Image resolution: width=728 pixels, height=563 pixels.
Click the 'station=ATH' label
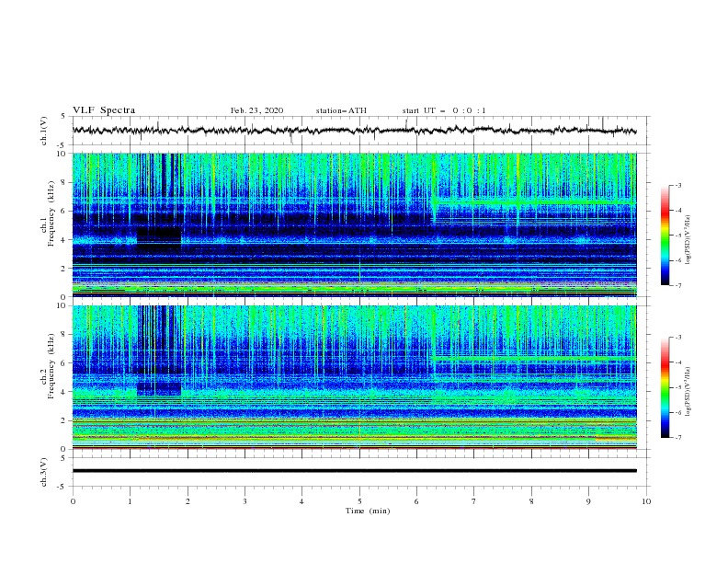(341, 110)
